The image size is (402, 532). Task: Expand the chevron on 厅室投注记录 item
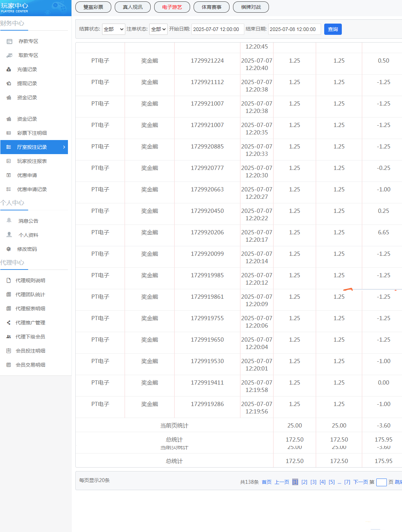64,147
